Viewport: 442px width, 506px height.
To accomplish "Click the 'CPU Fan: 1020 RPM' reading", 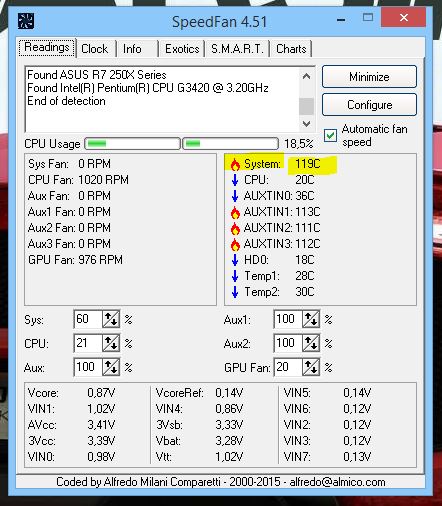I will tap(78, 180).
